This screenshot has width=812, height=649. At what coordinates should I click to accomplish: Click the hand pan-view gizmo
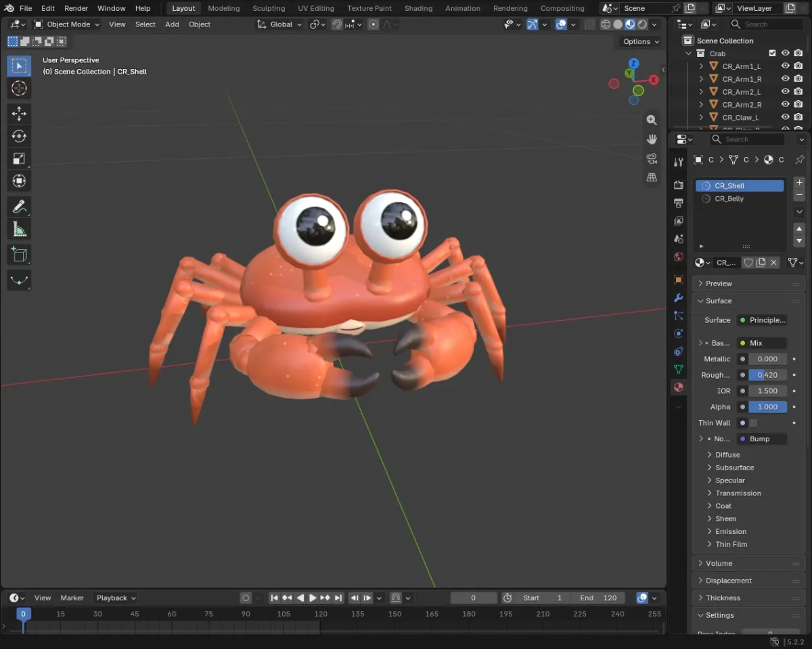click(652, 139)
